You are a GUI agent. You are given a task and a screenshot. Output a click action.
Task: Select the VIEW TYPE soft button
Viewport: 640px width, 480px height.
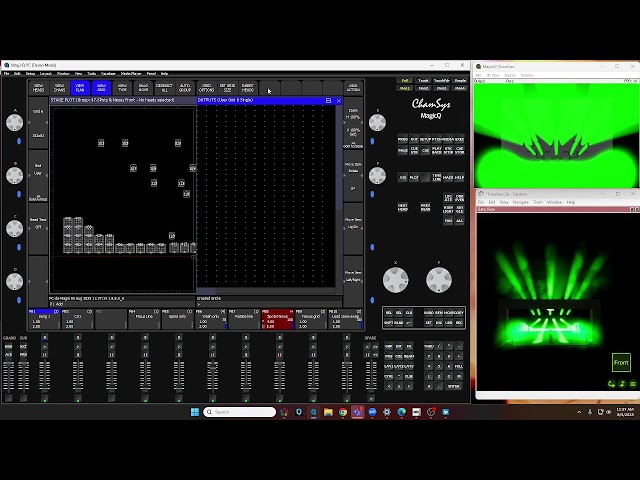point(122,88)
